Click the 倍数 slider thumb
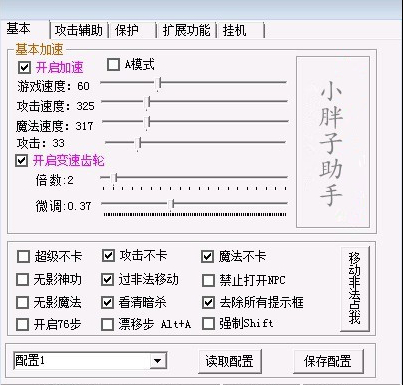404x385 pixels. point(114,179)
